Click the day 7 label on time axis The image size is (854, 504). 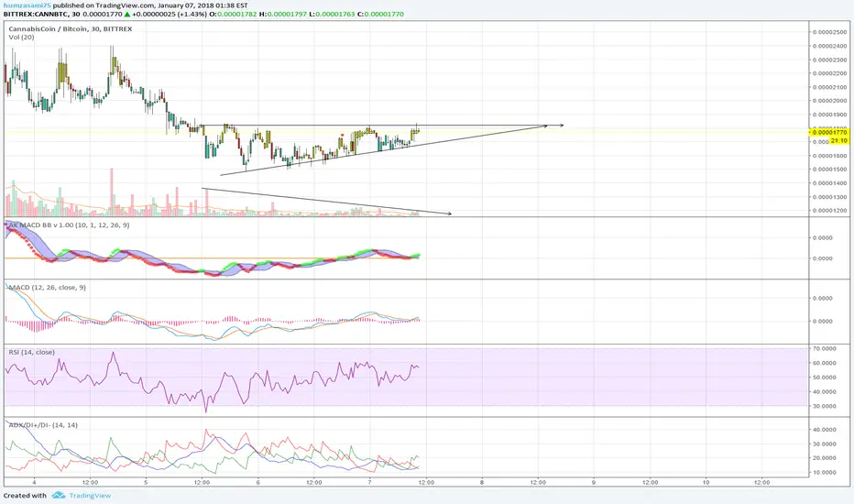pyautogui.click(x=370, y=482)
